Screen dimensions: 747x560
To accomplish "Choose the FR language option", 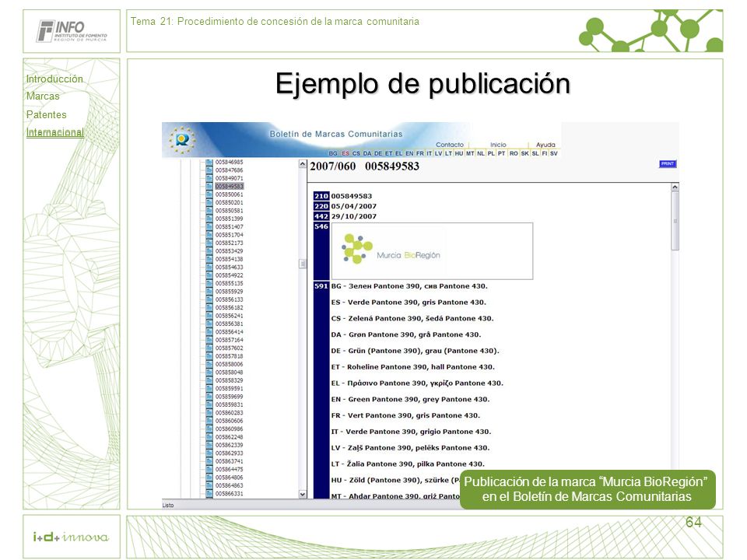I will click(419, 153).
